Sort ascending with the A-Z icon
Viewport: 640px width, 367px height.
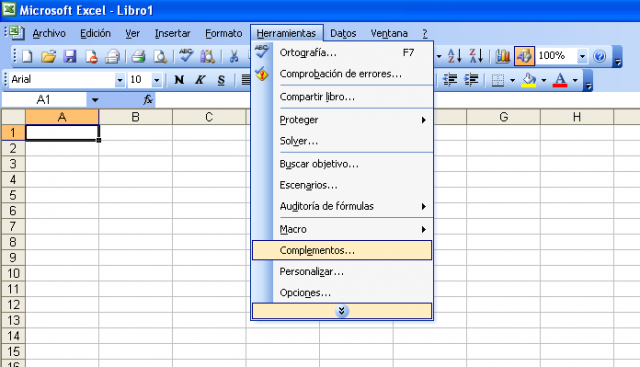pos(455,56)
